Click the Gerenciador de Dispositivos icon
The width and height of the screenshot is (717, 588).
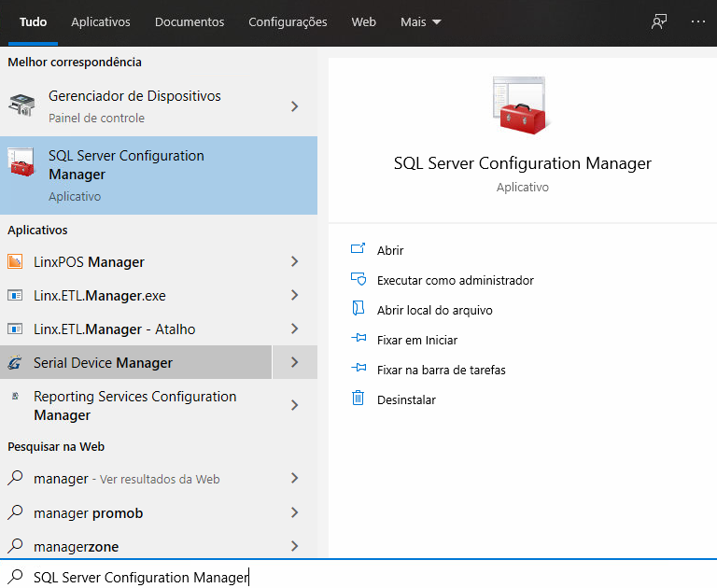[x=21, y=106]
